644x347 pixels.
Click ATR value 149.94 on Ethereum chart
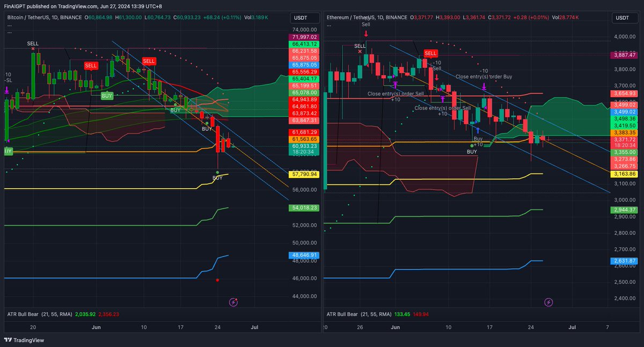[x=420, y=314]
